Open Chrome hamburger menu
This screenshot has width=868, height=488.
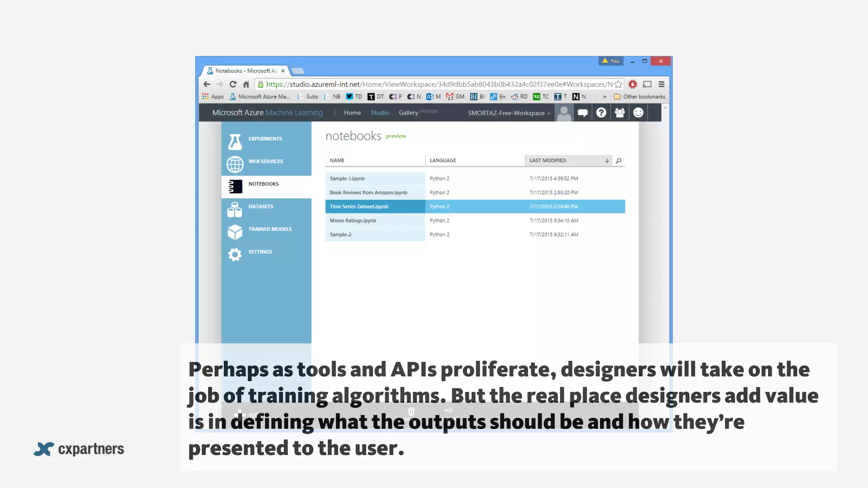662,84
